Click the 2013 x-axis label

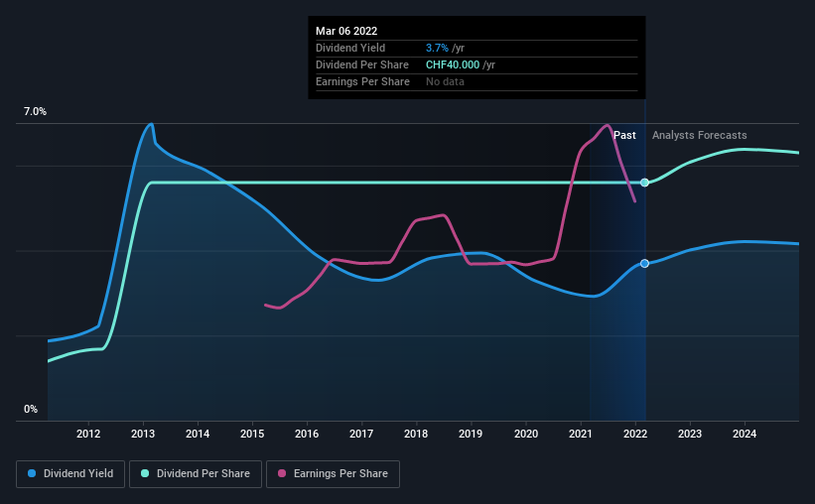click(143, 434)
